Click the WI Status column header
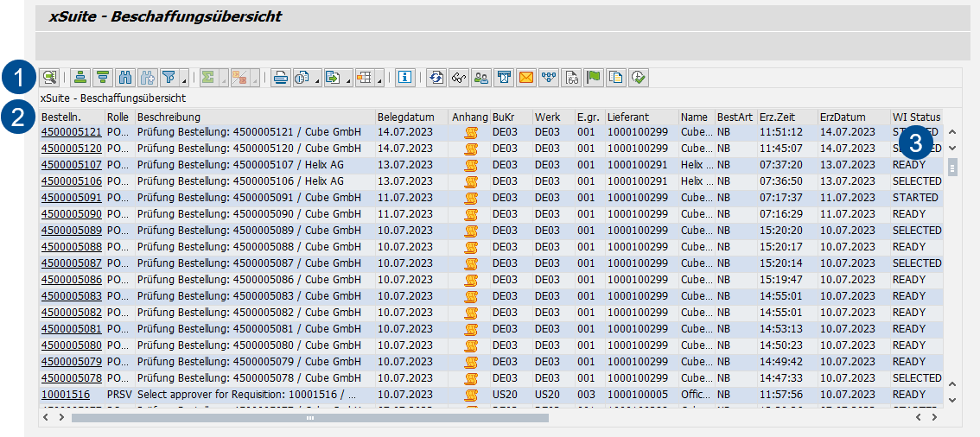 [916, 117]
